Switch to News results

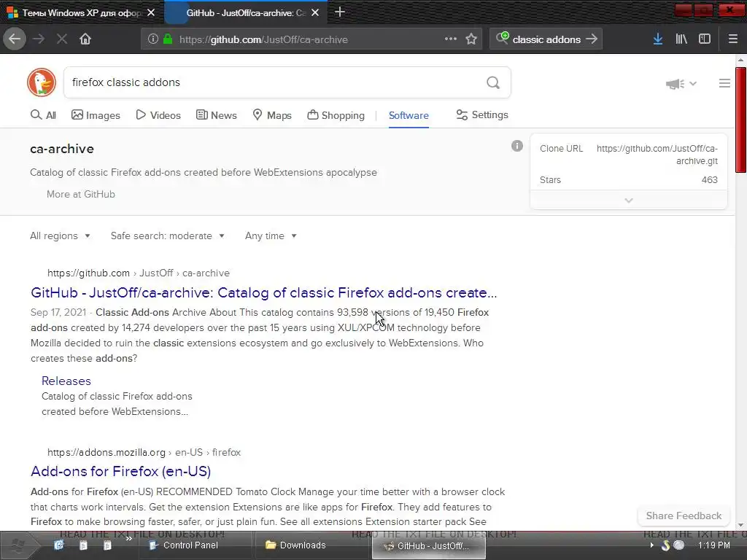[x=216, y=114]
